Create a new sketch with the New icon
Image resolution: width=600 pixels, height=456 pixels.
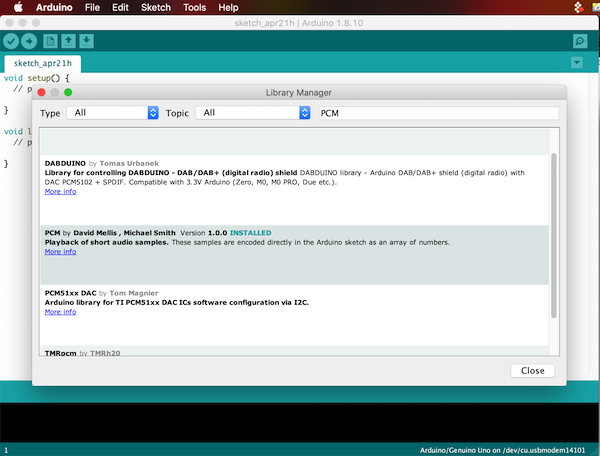50,41
